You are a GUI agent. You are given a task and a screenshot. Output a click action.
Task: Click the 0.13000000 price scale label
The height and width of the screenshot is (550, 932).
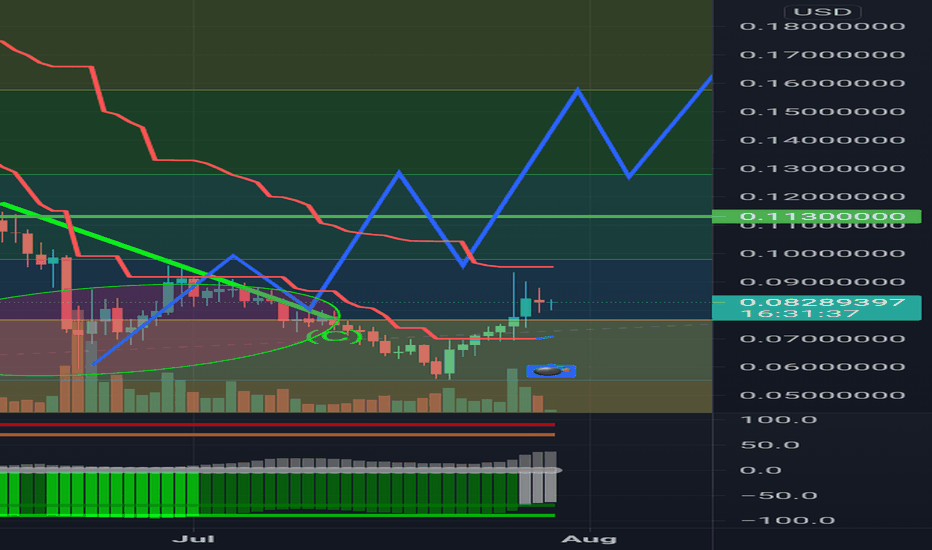[x=822, y=168]
